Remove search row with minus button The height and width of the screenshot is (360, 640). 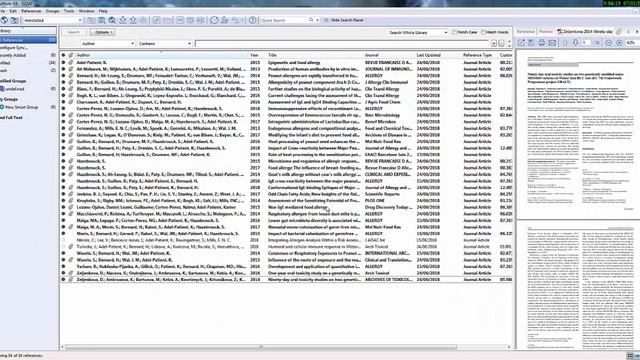[501, 43]
